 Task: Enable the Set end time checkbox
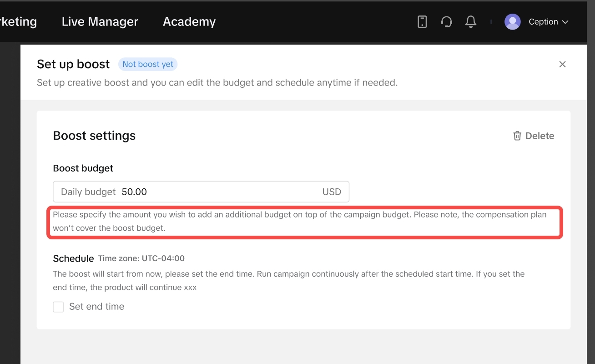[x=58, y=307]
